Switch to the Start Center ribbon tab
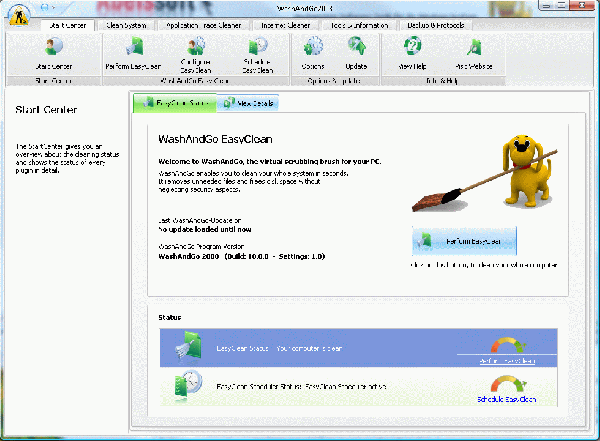Screen dimensions: 600x441 [67, 26]
